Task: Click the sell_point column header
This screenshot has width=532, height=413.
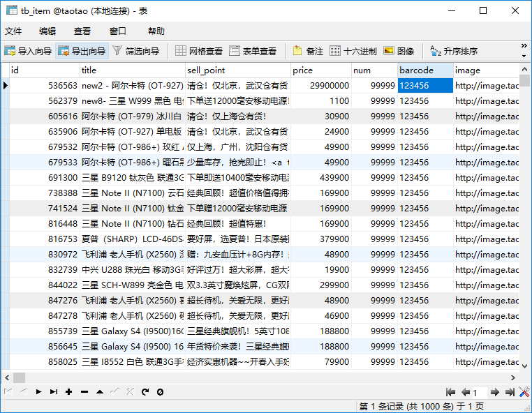Action: pyautogui.click(x=238, y=70)
